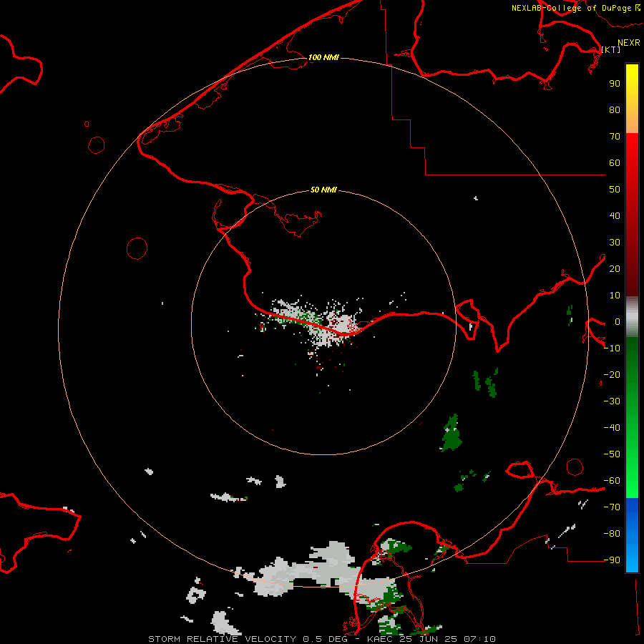Click the positive 30 value on the velocity scale

click(x=615, y=243)
